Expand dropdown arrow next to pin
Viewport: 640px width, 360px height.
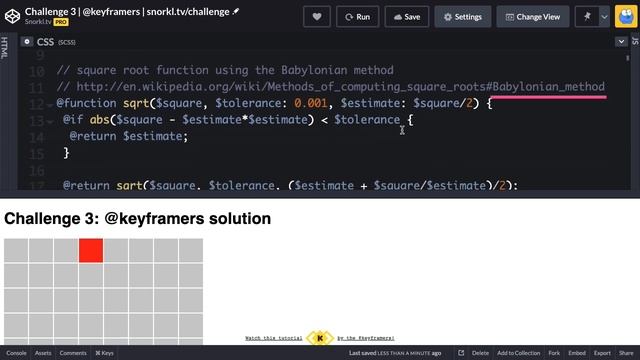(604, 17)
